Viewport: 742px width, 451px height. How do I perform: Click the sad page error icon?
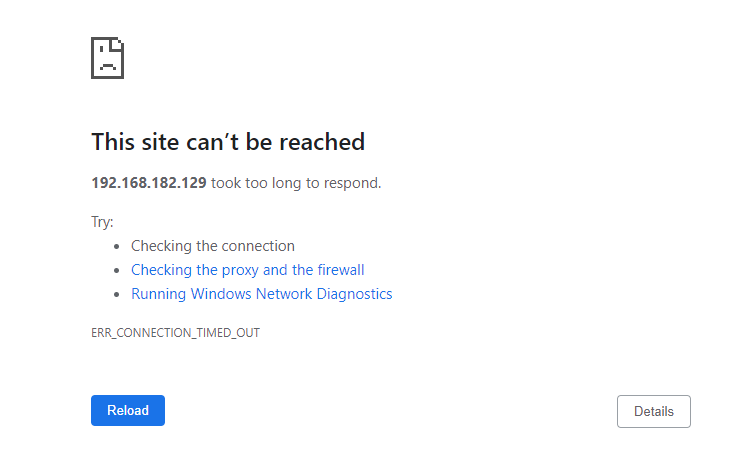[x=107, y=58]
